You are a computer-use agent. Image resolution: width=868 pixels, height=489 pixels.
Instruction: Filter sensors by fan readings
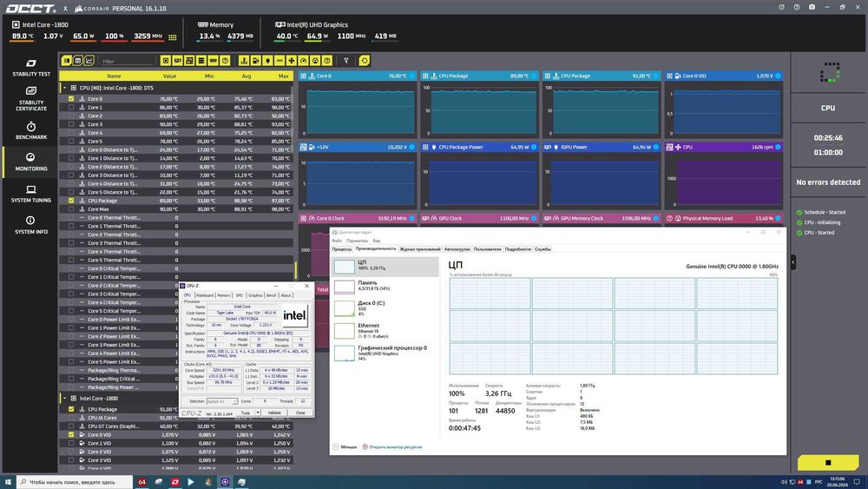pos(292,60)
